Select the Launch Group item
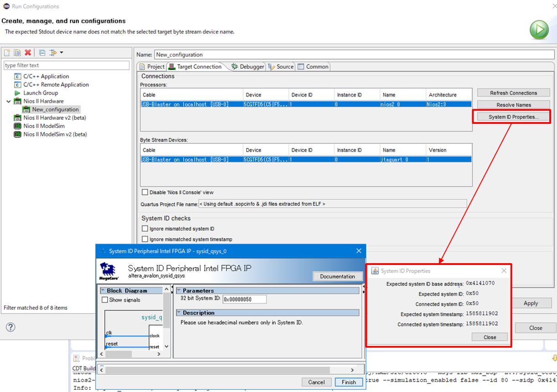 pos(40,93)
